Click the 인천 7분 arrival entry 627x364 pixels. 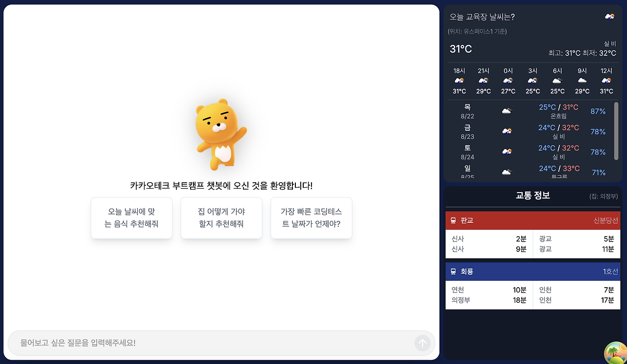[x=577, y=290]
